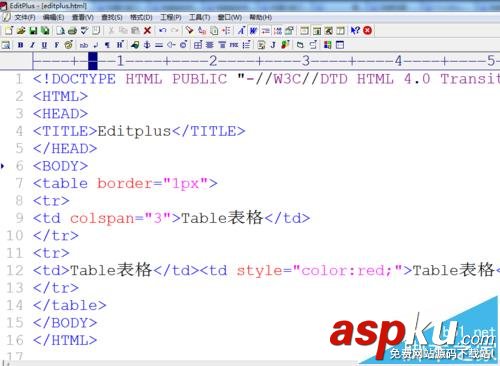Open the 窗口(W) menu
The image size is (500, 366).
pos(230,17)
